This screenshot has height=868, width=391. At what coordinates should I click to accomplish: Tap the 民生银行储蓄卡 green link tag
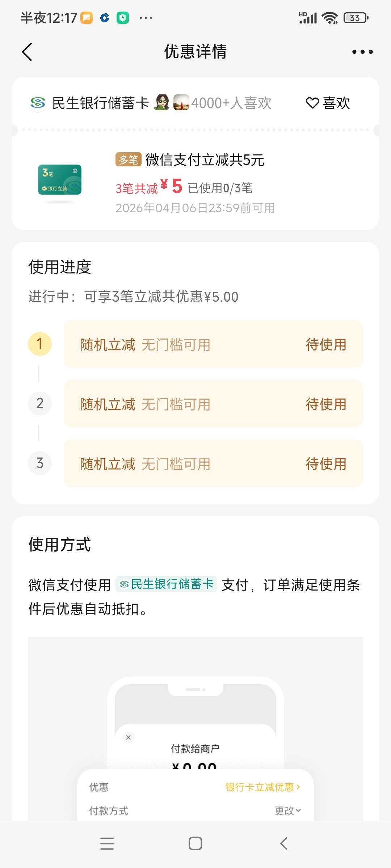(167, 584)
